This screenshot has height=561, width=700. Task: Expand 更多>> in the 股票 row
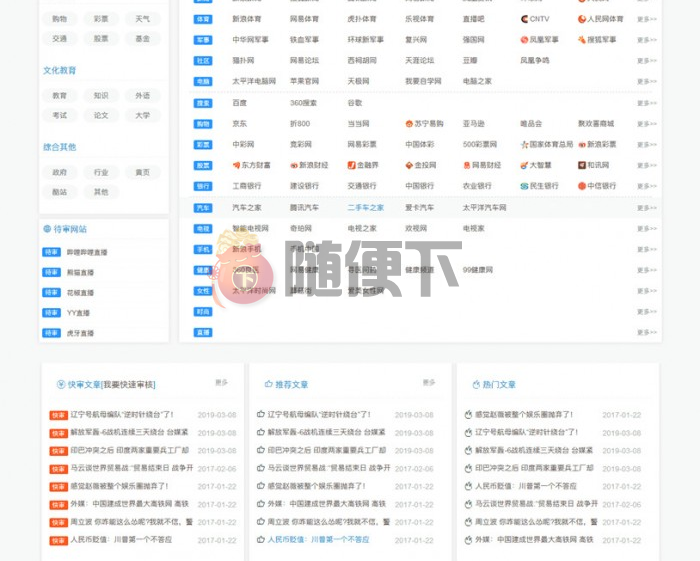pyautogui.click(x=647, y=166)
